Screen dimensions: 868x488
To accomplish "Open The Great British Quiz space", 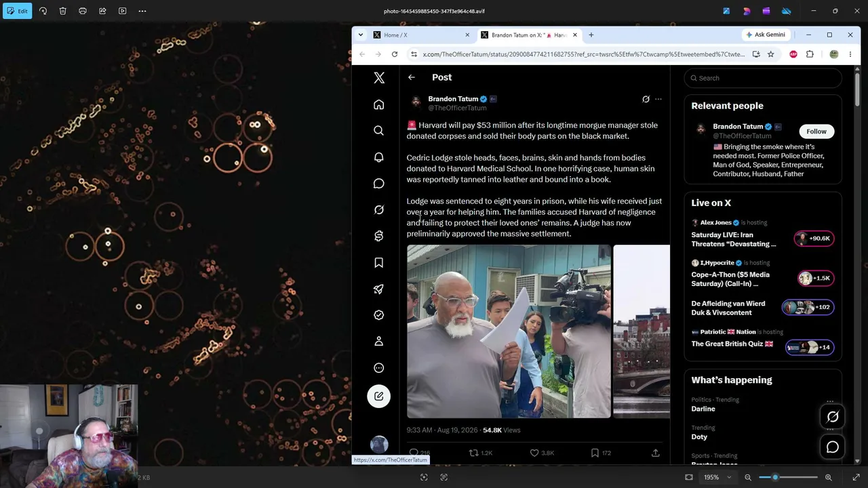I will (x=763, y=339).
